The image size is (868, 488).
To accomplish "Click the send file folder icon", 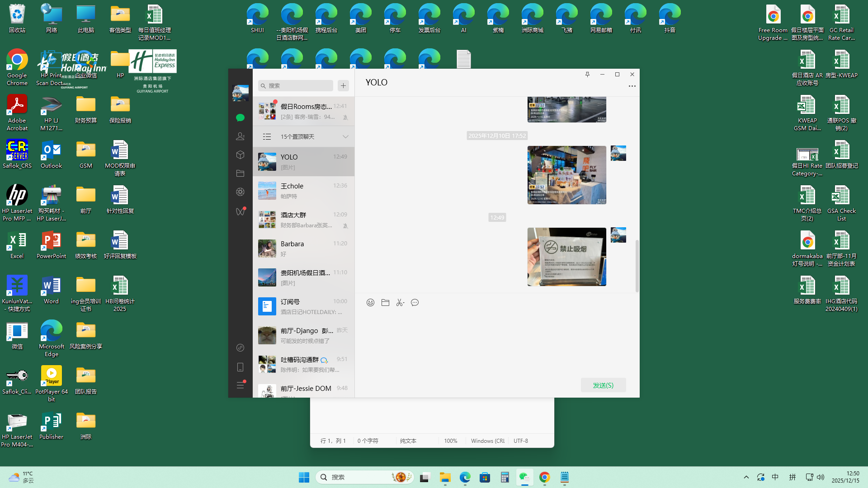I will click(385, 303).
